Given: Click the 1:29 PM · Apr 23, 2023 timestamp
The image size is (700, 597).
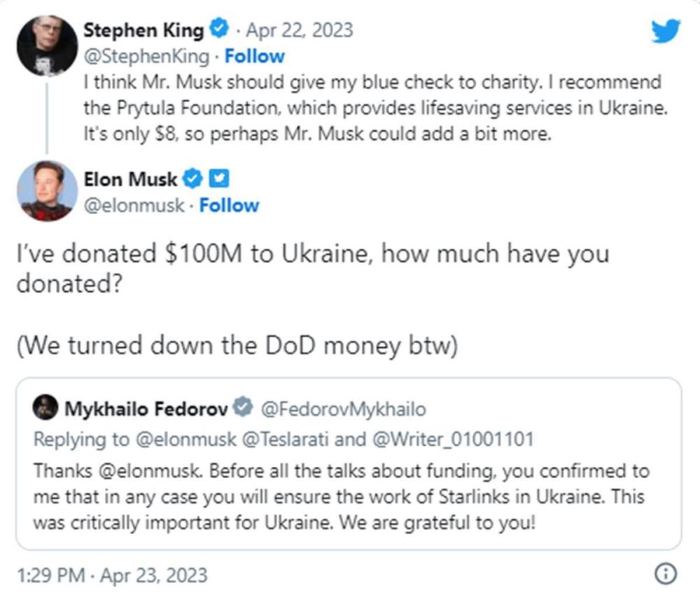Looking at the screenshot, I should point(112,575).
